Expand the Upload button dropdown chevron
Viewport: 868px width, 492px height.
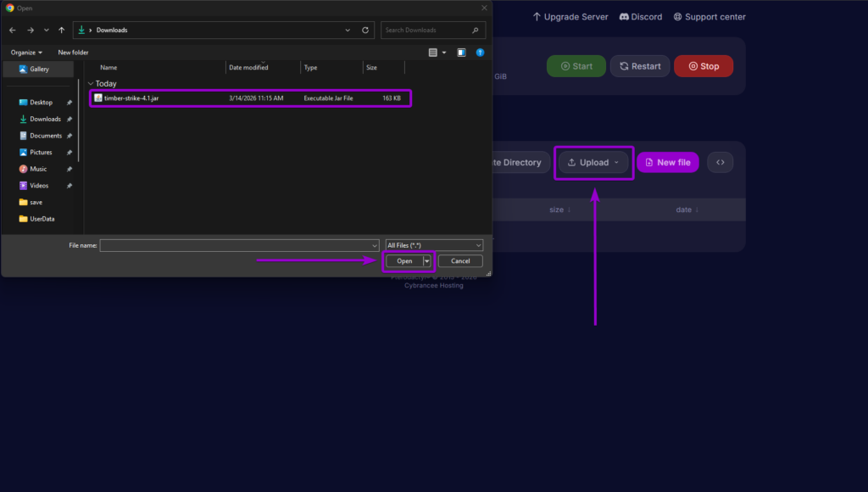click(x=616, y=162)
